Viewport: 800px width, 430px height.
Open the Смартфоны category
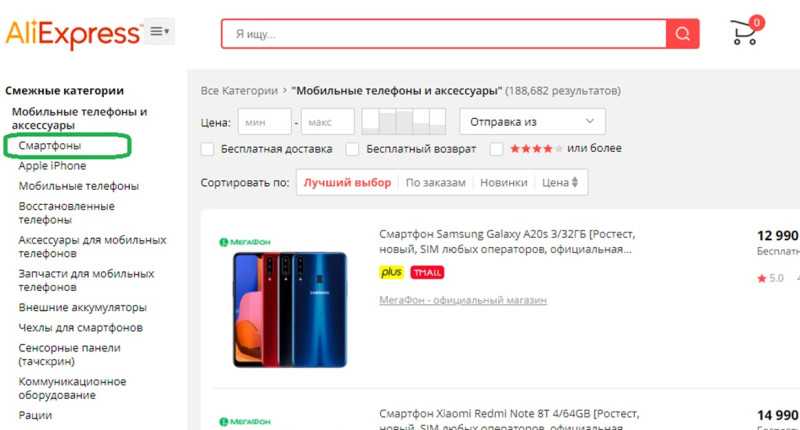click(49, 146)
